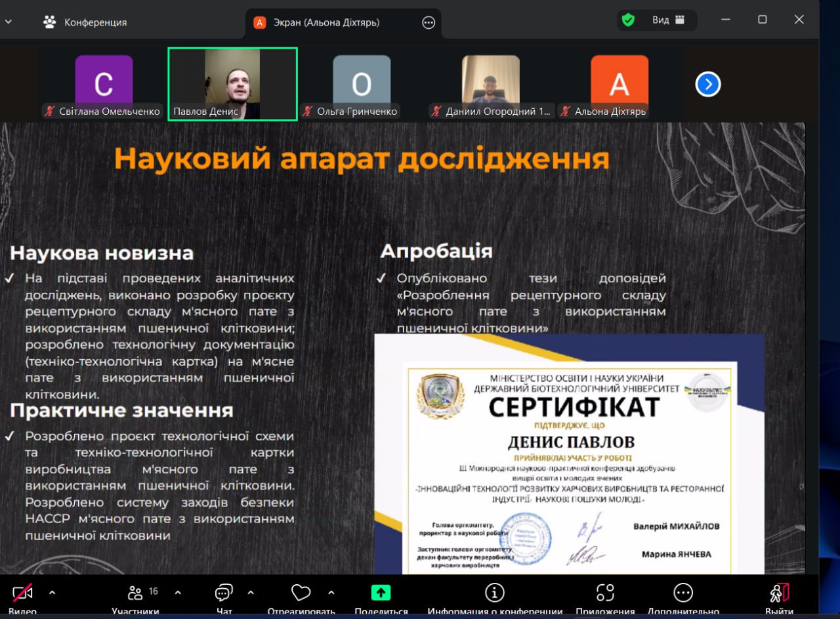Switch to the Конференция tab

(x=85, y=22)
